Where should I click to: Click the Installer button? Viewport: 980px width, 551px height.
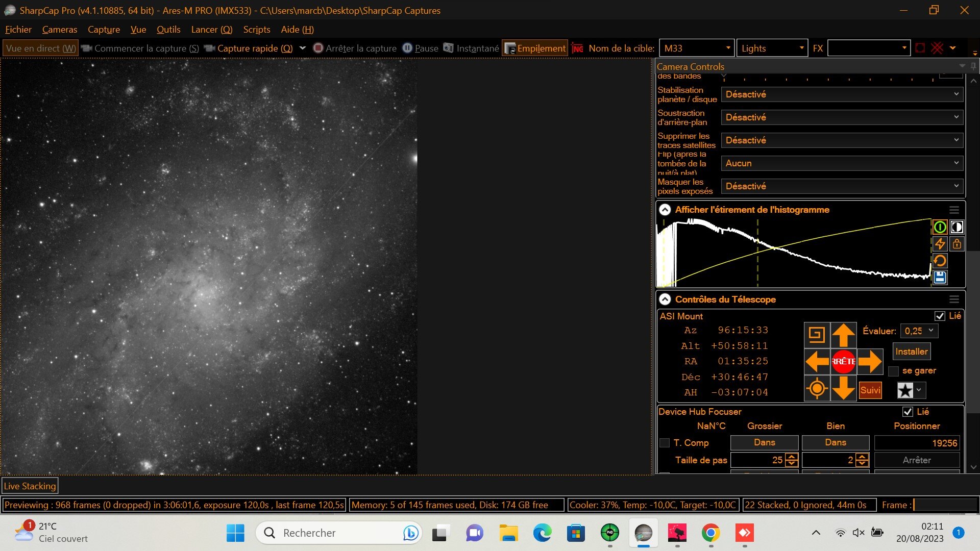click(911, 352)
